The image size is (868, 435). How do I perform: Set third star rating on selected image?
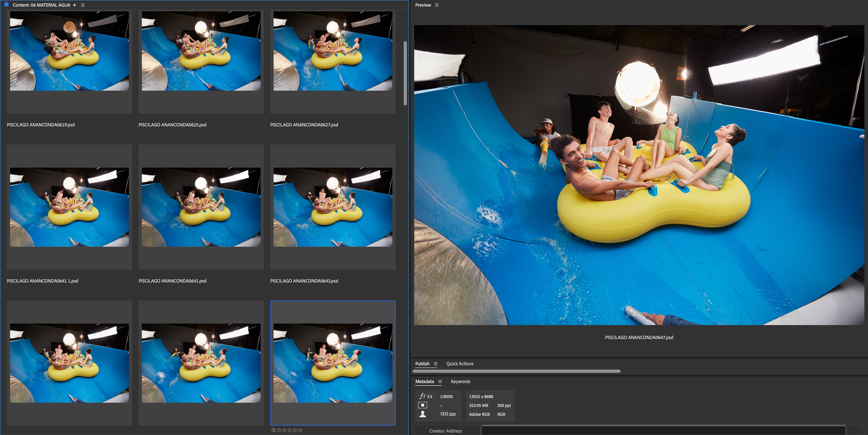pyautogui.click(x=290, y=430)
